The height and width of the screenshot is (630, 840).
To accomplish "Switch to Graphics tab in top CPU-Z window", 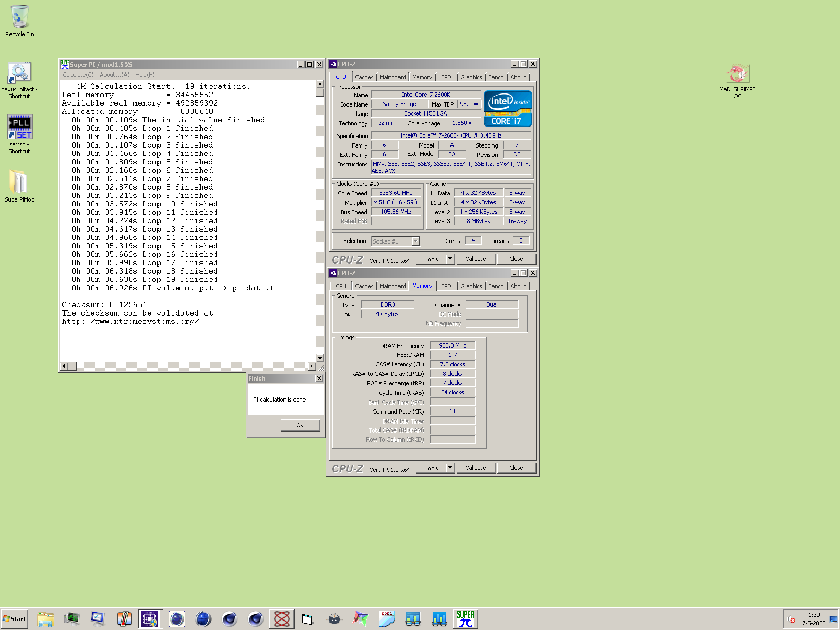I will tap(471, 77).
